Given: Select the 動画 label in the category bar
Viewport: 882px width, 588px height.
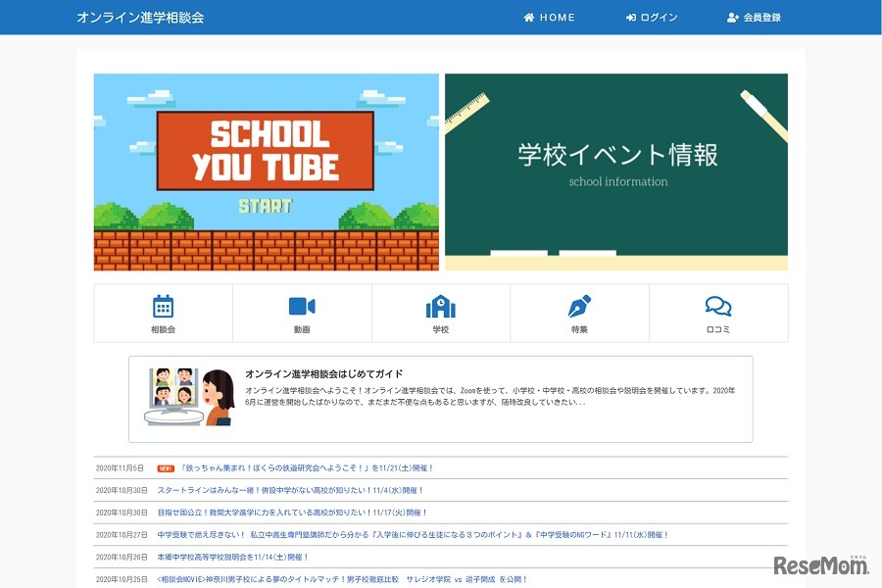Looking at the screenshot, I should (x=302, y=329).
